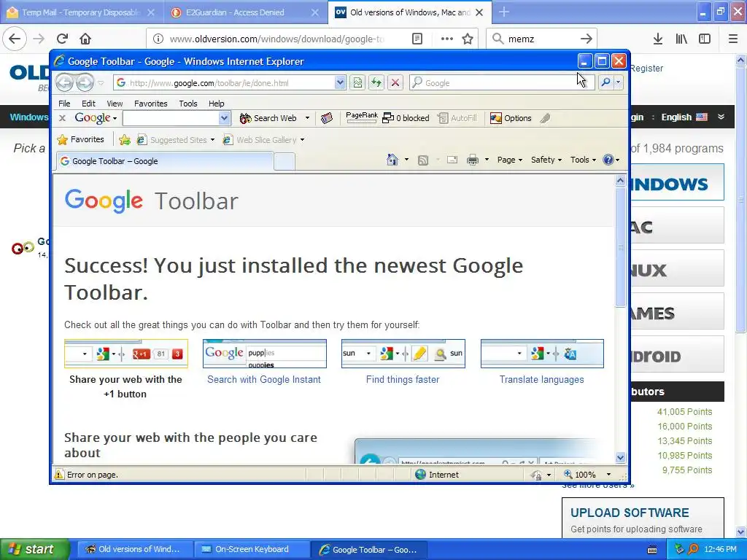Open Firefox downloads arrow
Viewport: 747px width, 560px height.
658,39
